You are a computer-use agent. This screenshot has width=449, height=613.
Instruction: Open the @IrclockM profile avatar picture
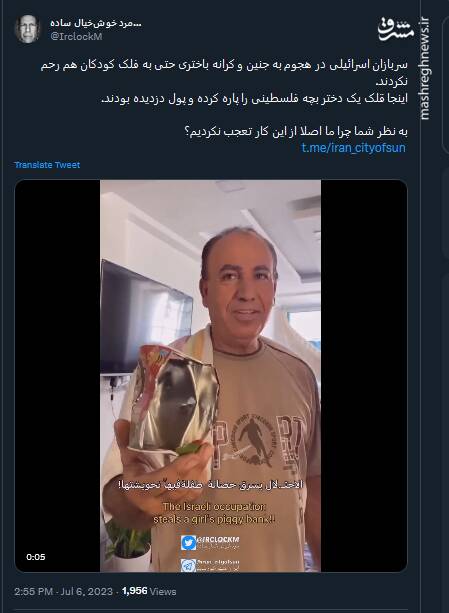[x=27, y=29]
